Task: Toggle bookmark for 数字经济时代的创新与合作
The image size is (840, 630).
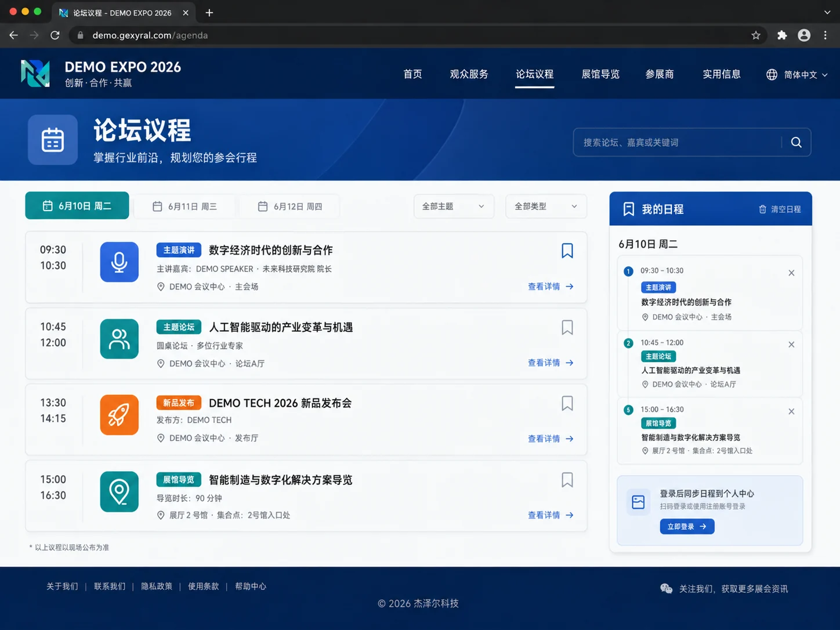Action: [567, 251]
